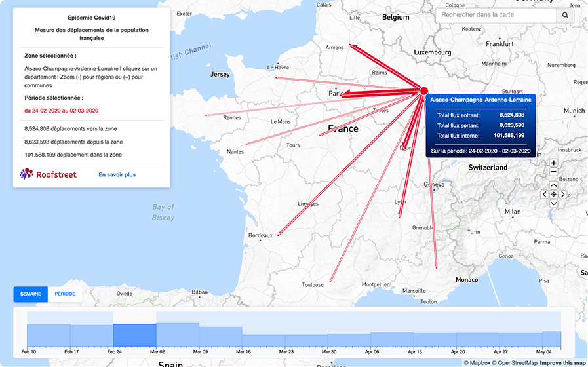Open the Mapbox attribution link
This screenshot has width=588, height=367.
click(x=477, y=363)
